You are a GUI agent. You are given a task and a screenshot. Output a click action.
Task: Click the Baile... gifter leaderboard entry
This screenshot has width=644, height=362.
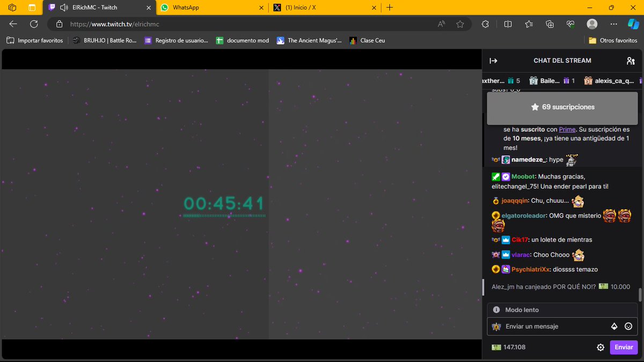(x=552, y=80)
